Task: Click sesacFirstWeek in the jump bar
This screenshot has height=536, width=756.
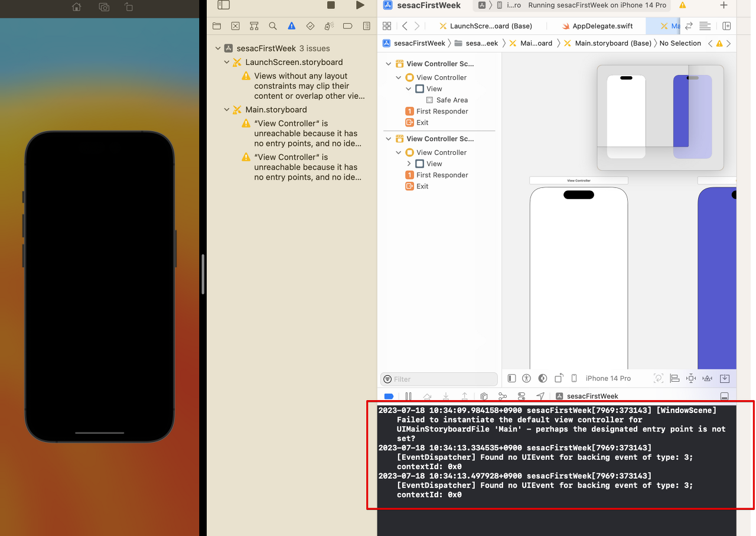Action: pyautogui.click(x=414, y=43)
